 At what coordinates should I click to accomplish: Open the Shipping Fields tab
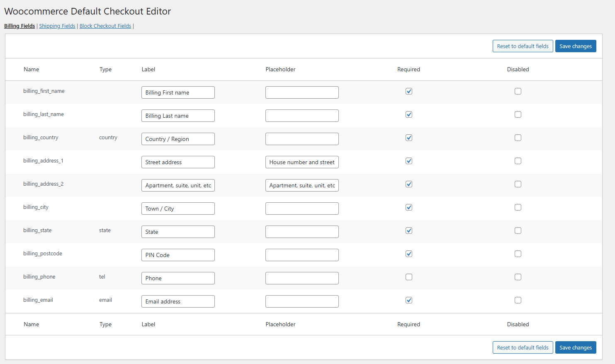point(57,26)
